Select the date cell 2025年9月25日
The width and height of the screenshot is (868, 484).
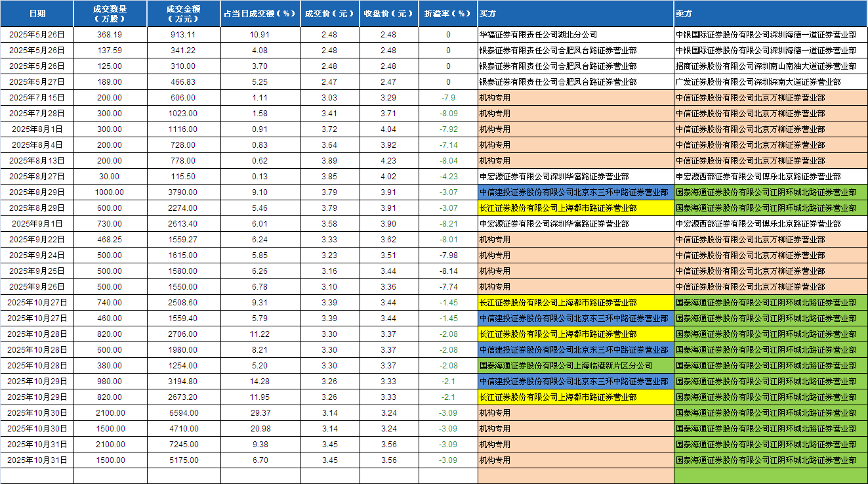click(x=37, y=271)
